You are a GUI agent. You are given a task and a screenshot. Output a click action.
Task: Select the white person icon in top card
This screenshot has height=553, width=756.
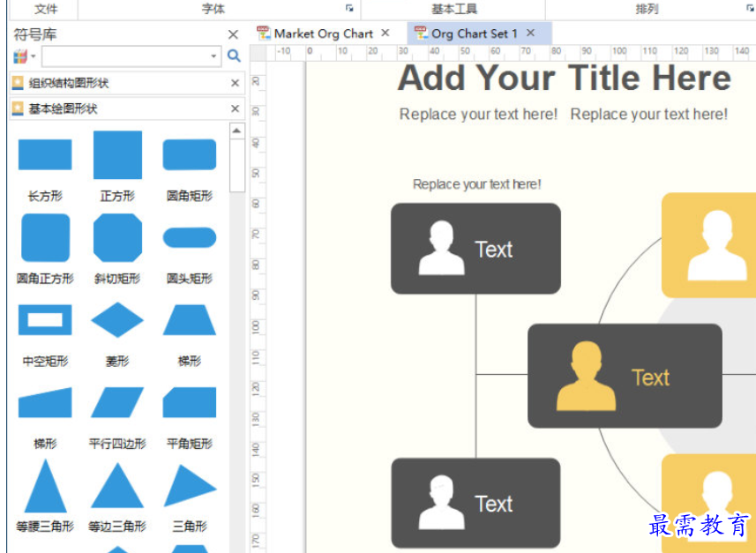442,248
